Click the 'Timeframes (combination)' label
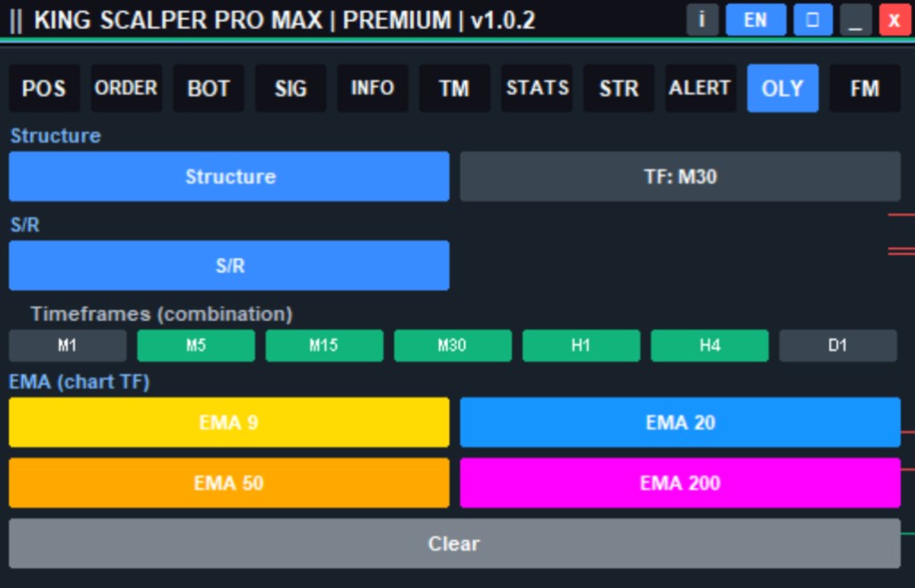The height and width of the screenshot is (588, 915). 162,314
